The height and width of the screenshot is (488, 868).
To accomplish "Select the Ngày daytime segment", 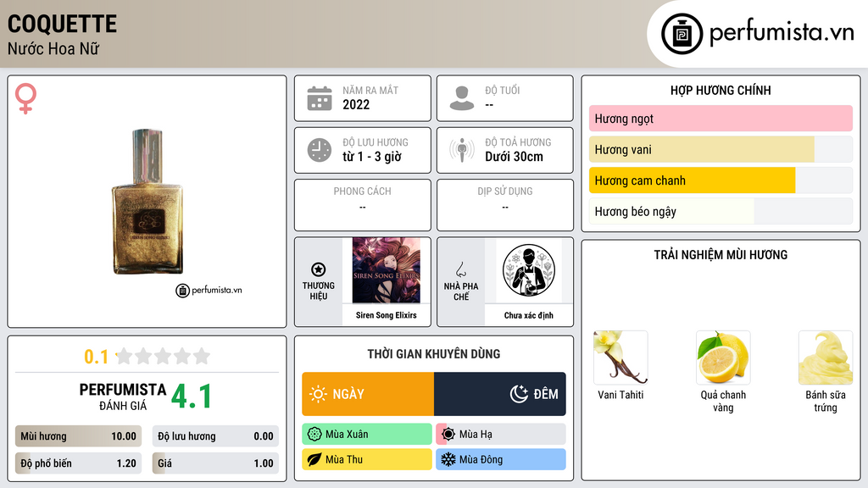I will pyautogui.click(x=368, y=394).
